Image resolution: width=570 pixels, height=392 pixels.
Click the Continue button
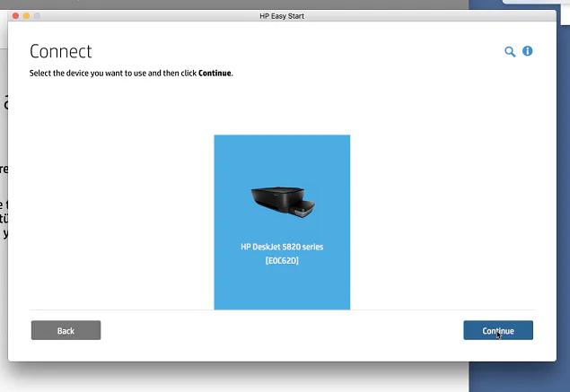[x=498, y=330]
